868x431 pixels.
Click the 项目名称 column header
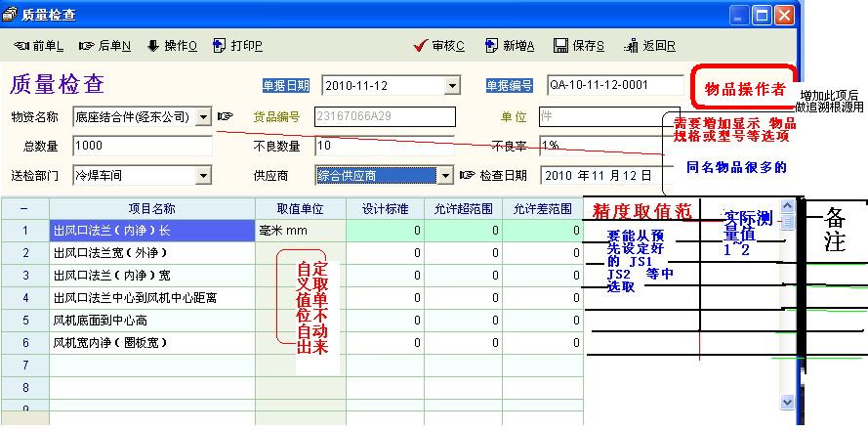(151, 208)
